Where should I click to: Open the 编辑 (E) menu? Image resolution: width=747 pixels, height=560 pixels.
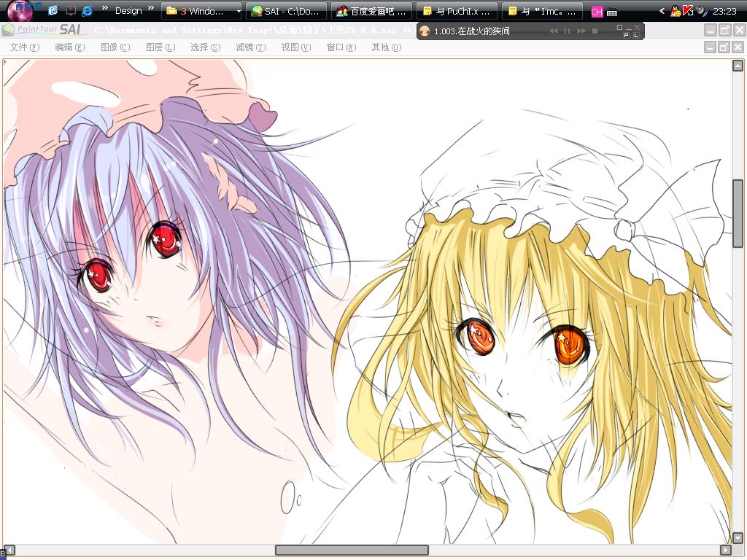pos(69,47)
